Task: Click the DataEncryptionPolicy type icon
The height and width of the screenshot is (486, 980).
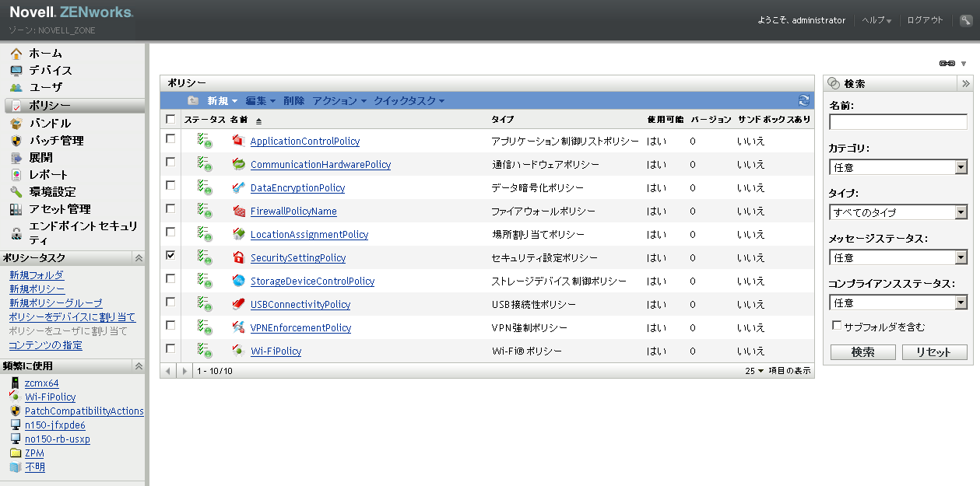Action: click(x=239, y=187)
